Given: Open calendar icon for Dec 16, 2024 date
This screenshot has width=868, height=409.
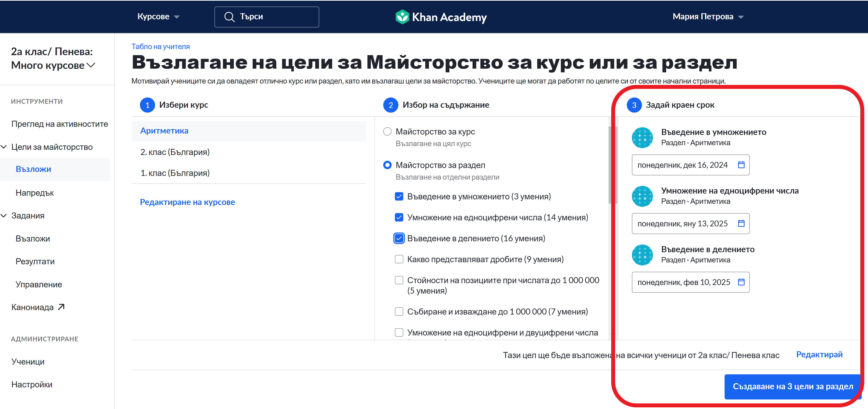Looking at the screenshot, I should click(741, 165).
